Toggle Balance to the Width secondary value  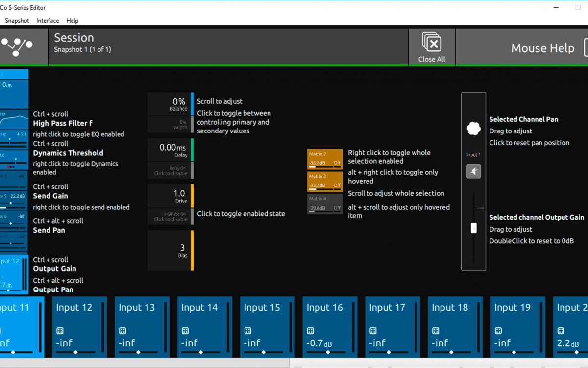pyautogui.click(x=170, y=125)
